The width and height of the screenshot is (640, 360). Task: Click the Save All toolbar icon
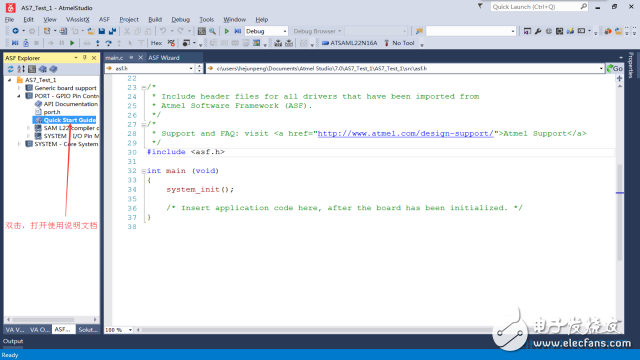(112, 31)
